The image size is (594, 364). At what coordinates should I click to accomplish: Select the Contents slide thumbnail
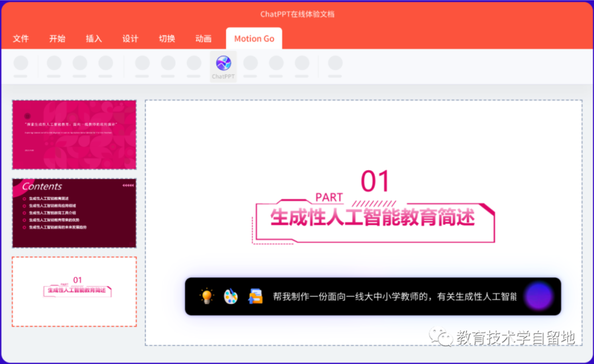(74, 212)
